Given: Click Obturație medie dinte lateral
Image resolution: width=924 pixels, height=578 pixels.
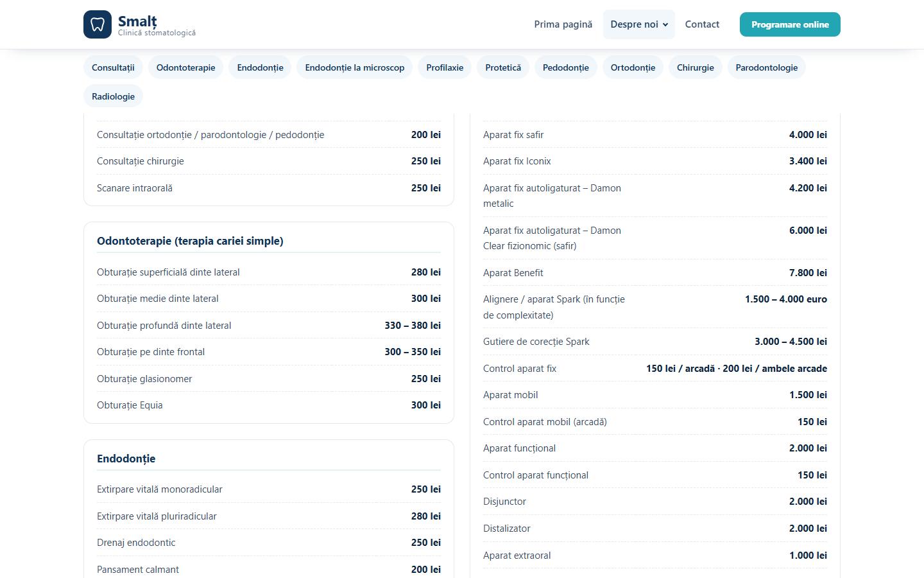Looking at the screenshot, I should click(x=157, y=299).
